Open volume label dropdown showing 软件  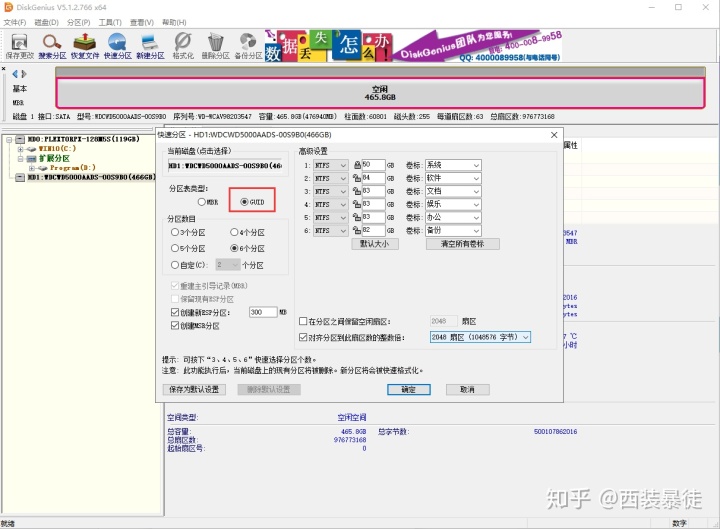click(x=453, y=178)
